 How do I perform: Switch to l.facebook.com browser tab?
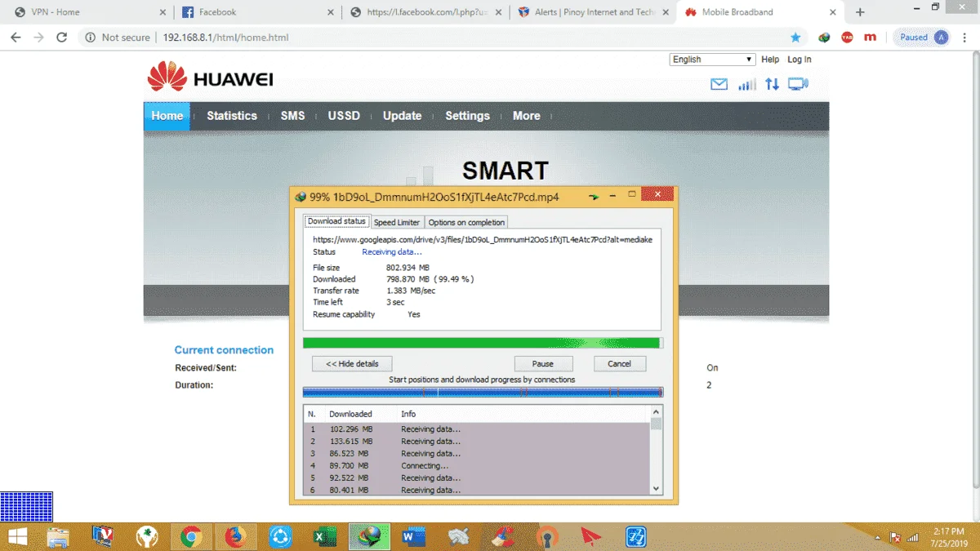click(x=425, y=12)
